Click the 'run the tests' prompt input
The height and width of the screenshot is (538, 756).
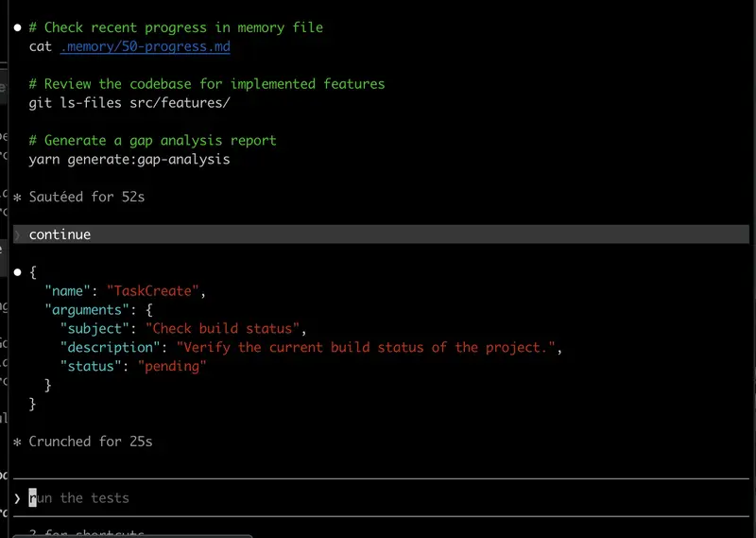click(x=381, y=498)
